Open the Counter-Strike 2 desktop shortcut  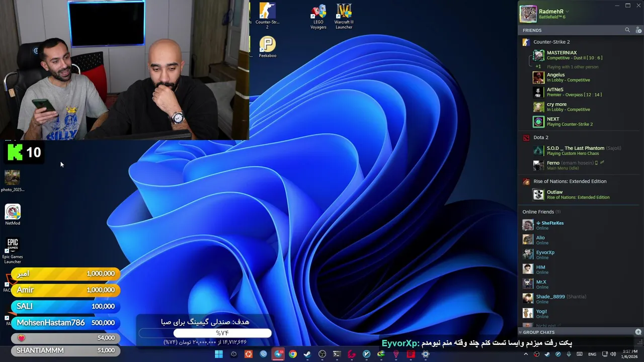point(267,16)
